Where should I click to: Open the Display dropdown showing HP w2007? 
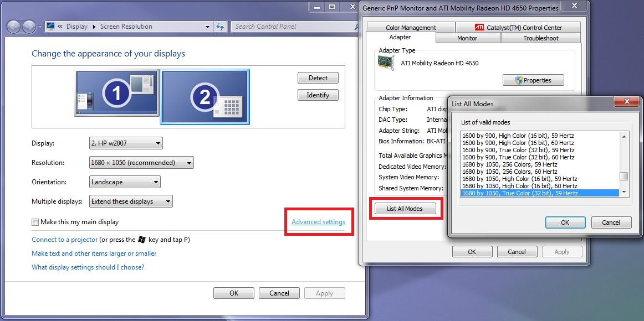[x=126, y=143]
